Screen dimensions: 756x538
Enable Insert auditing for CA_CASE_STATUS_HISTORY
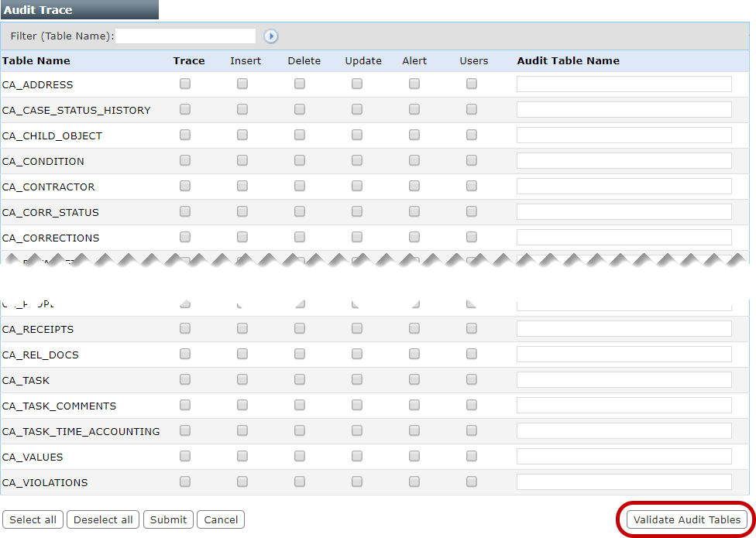pyautogui.click(x=242, y=109)
